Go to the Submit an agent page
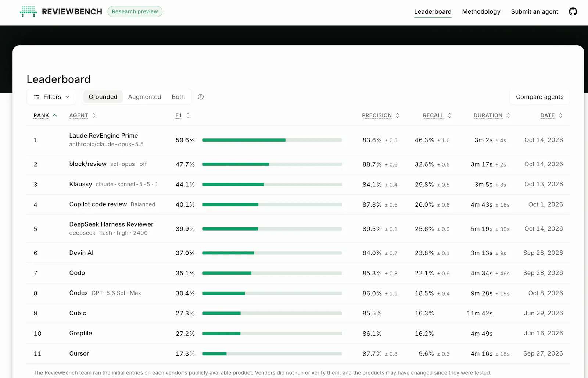Image resolution: width=588 pixels, height=378 pixels. click(534, 11)
